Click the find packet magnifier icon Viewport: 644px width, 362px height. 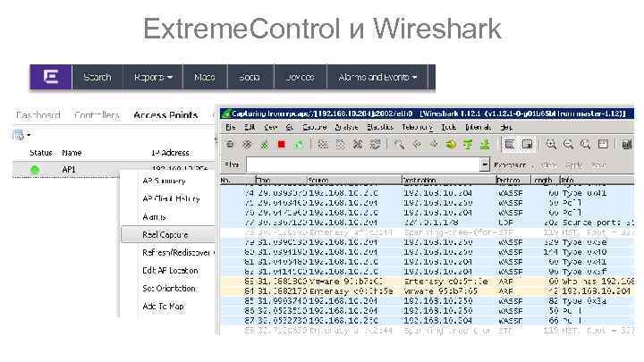pos(399,145)
